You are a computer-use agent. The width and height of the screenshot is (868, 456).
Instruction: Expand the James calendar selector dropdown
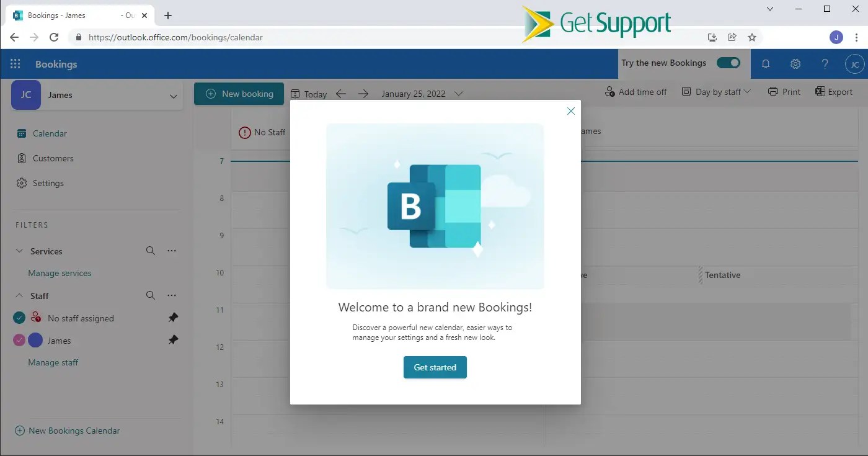tap(173, 96)
